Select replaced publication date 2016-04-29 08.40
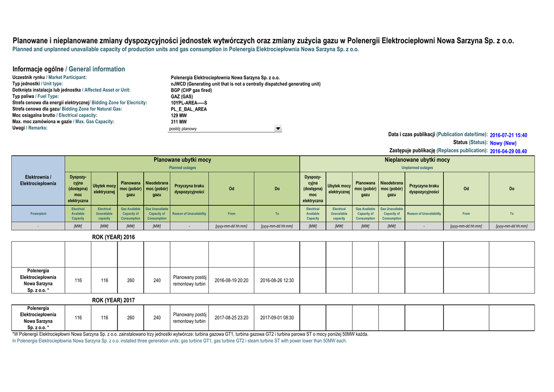Viewport: 554px width, 392px height. coord(508,151)
